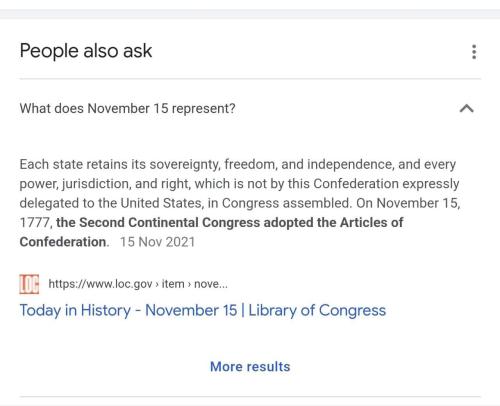Viewport: 500px width, 406px height.
Task: Collapse the November 15 question chevron
Action: [467, 108]
